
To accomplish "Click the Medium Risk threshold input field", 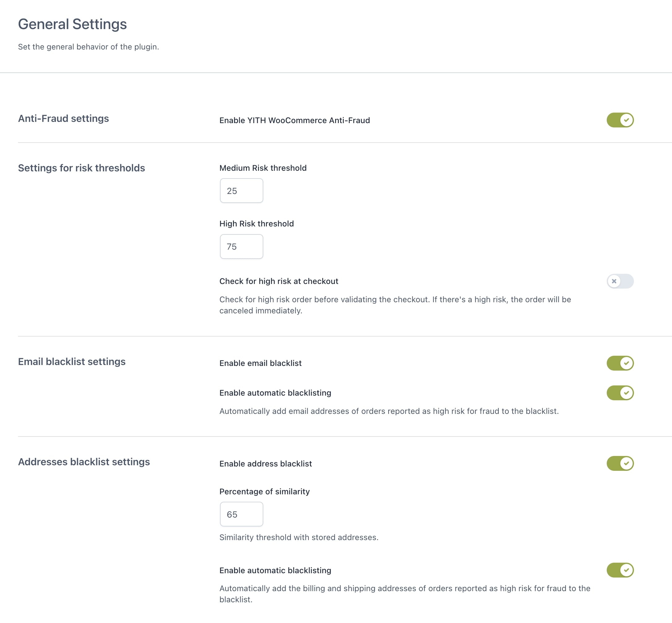I will pyautogui.click(x=241, y=191).
